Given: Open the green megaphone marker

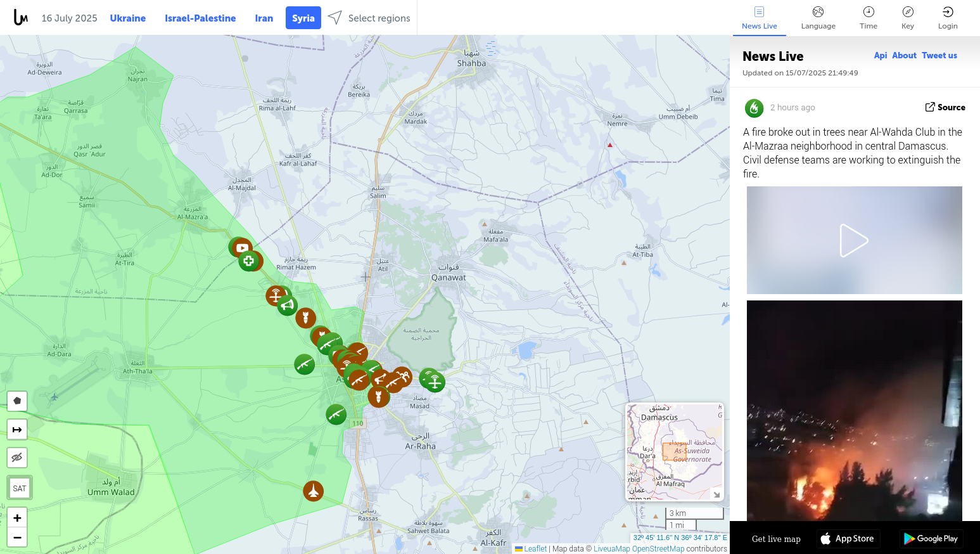Looking at the screenshot, I should 288,306.
